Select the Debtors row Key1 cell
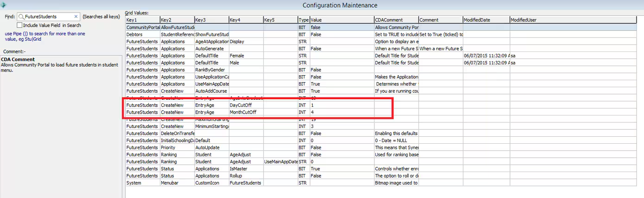The width and height of the screenshot is (644, 198). click(143, 34)
